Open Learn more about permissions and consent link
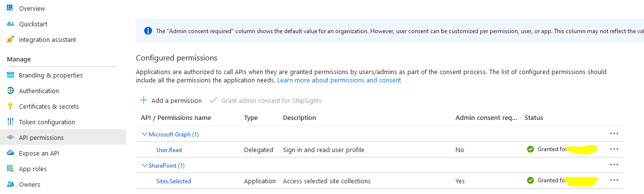This screenshot has height=194, width=644. click(x=339, y=80)
